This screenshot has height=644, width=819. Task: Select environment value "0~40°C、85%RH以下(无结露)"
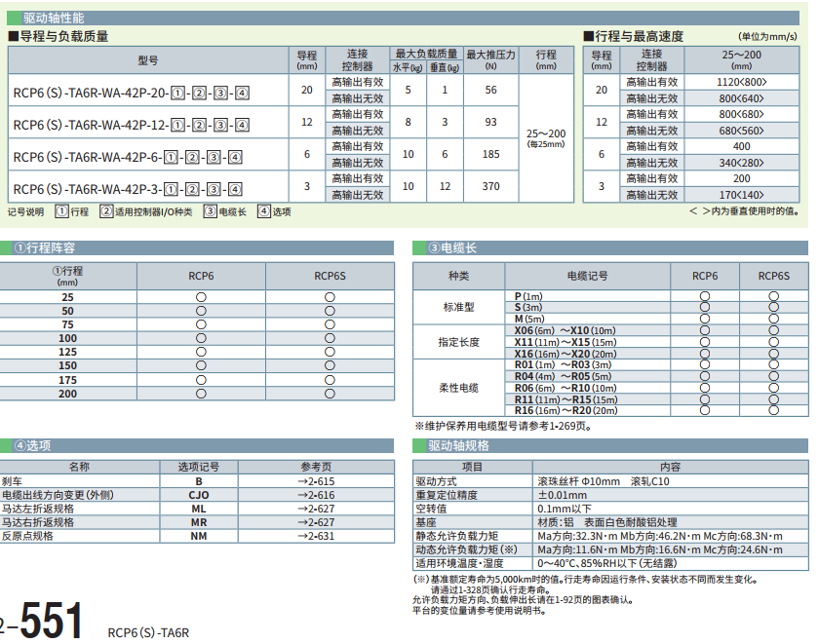(x=606, y=563)
